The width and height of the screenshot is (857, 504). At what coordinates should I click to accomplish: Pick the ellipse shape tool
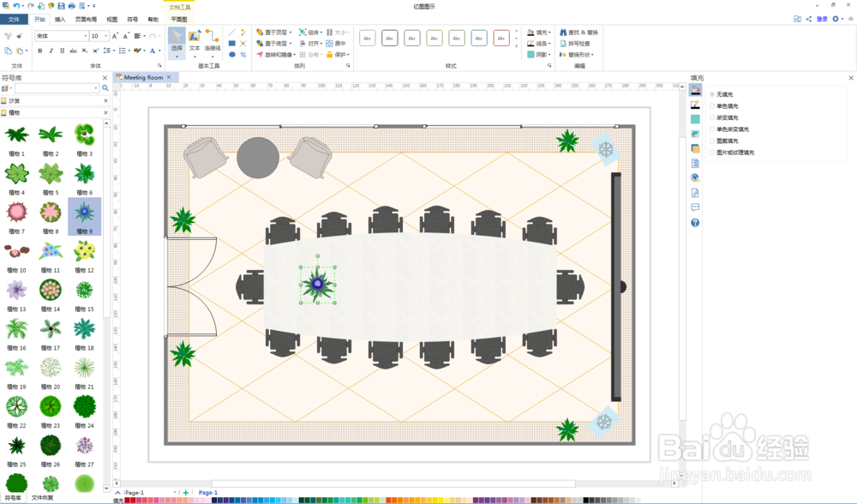click(231, 55)
